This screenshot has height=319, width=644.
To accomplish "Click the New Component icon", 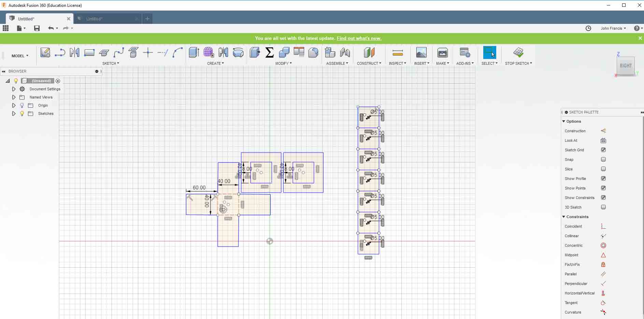I will (330, 52).
